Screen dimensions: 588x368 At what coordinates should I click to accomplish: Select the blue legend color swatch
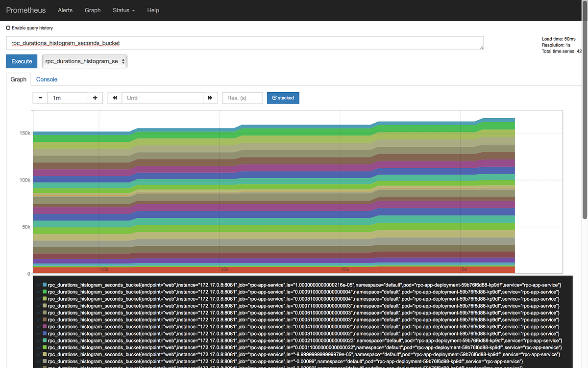coord(44,284)
